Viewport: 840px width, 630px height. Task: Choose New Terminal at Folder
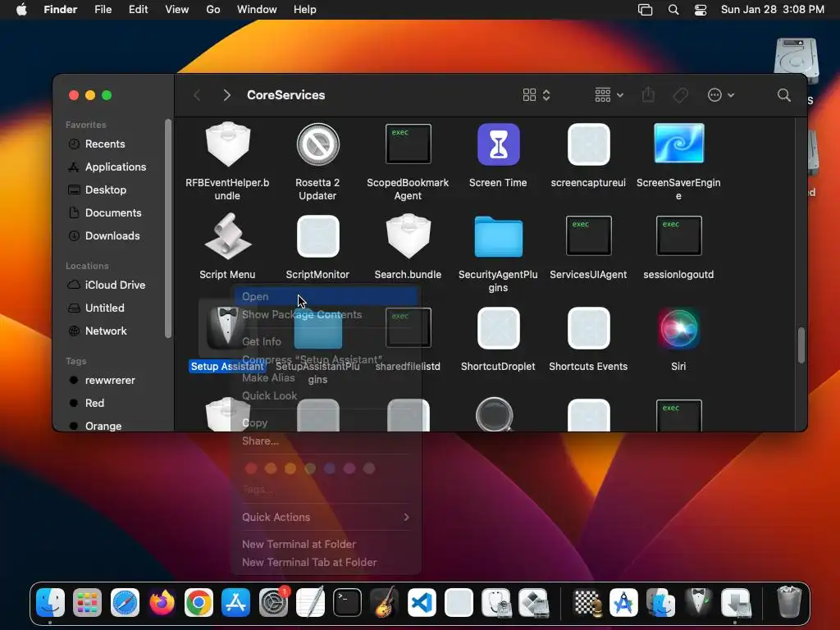point(326,544)
